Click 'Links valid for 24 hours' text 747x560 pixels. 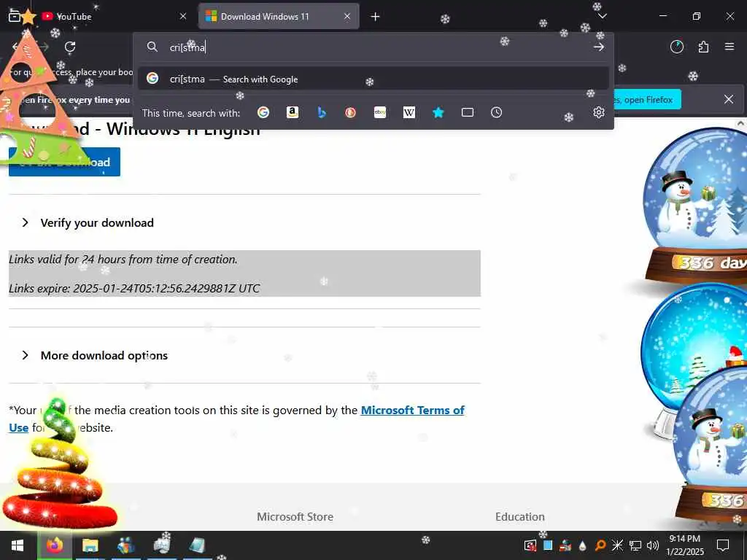pos(123,260)
